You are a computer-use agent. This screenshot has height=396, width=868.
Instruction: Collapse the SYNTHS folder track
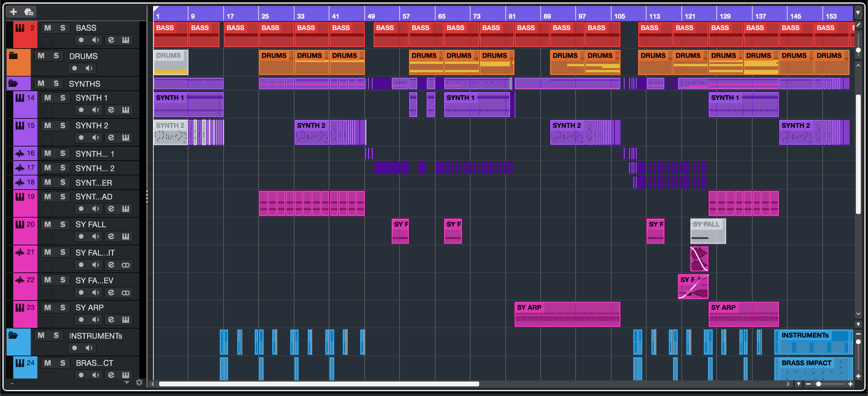pos(13,83)
